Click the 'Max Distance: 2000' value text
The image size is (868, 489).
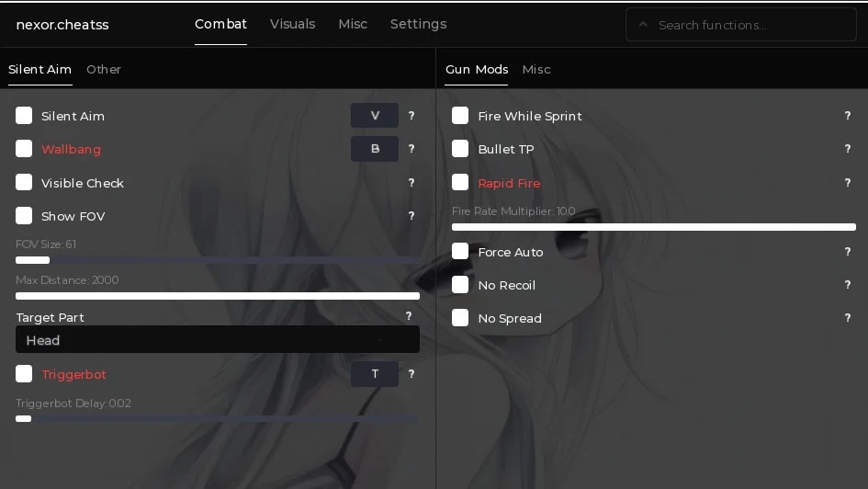[x=67, y=280]
